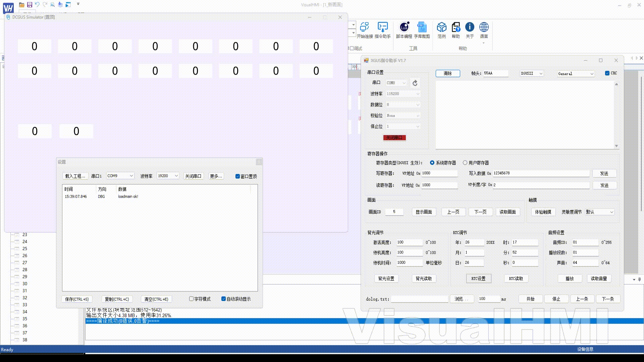
Task: Enable the 字符模式 checkbox
Action: click(x=191, y=299)
